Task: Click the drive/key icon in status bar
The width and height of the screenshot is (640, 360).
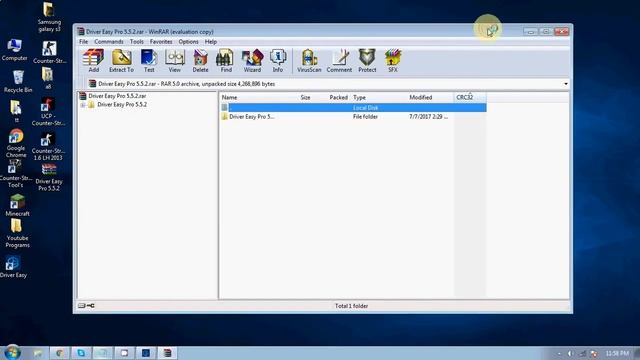Action: 86,306
